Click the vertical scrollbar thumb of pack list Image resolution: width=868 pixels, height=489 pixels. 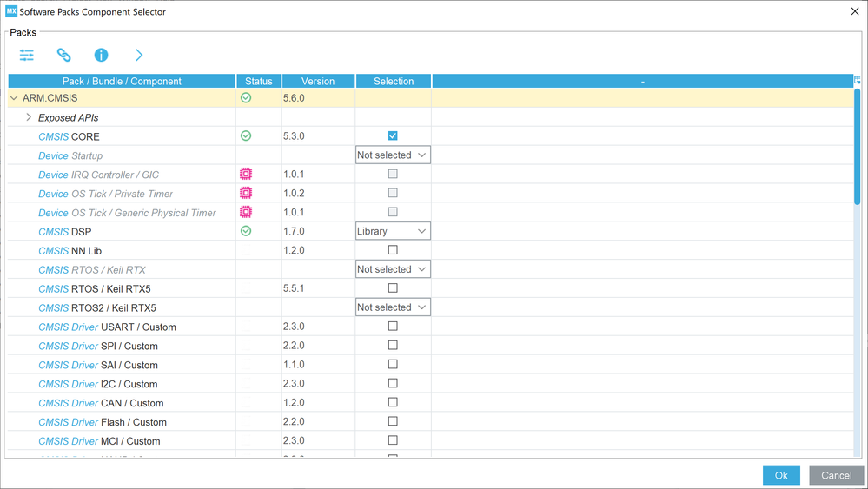click(857, 147)
